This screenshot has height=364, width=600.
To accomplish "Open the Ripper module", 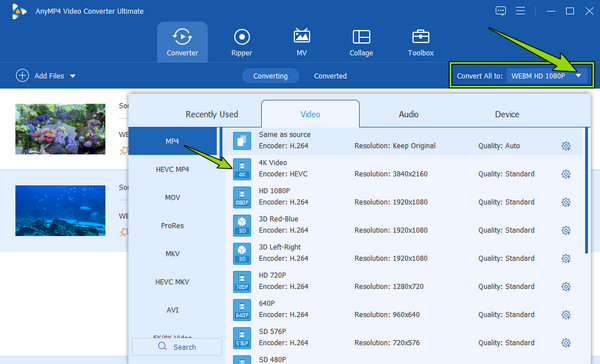I will pyautogui.click(x=241, y=42).
